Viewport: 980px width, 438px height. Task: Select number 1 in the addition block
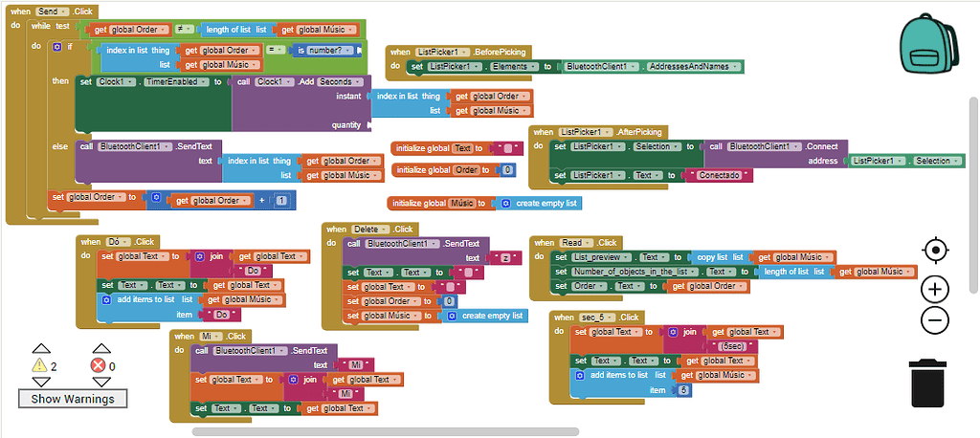pos(282,201)
